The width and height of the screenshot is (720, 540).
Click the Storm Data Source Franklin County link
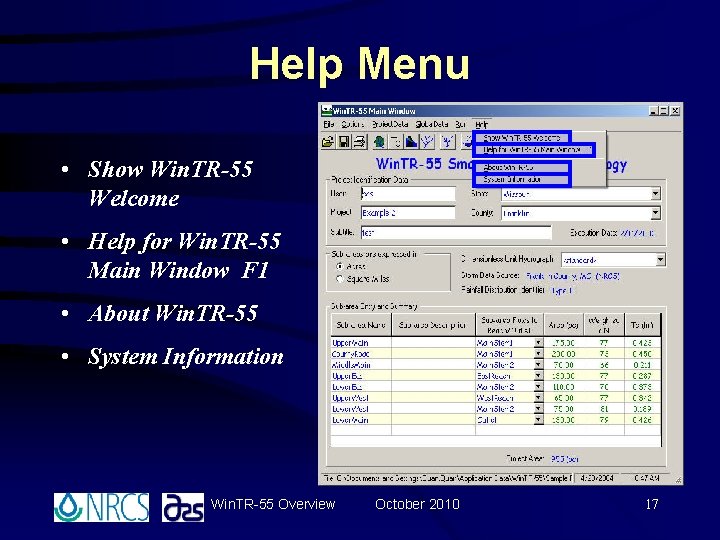(573, 276)
